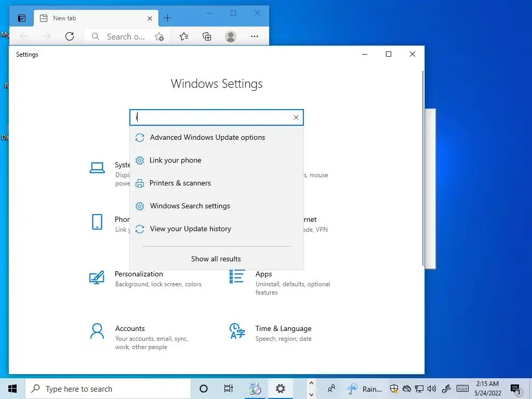Select View your Update history result

point(217,229)
